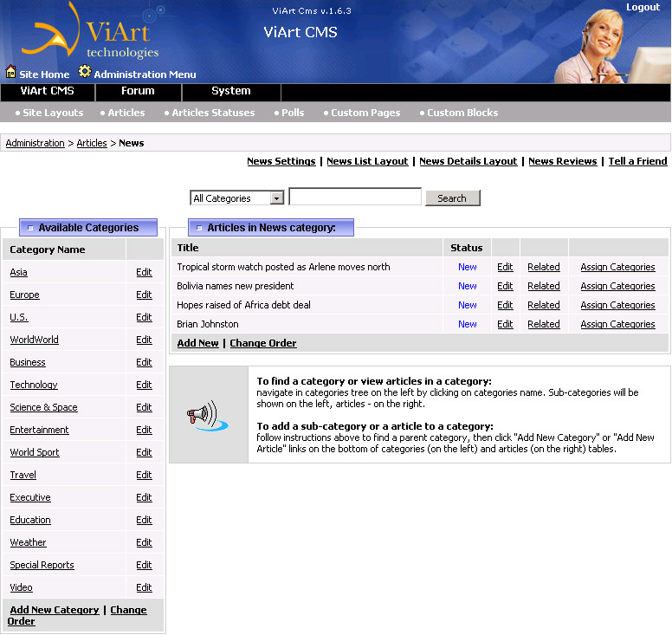
Task: Click articles Change Order link
Action: [263, 343]
